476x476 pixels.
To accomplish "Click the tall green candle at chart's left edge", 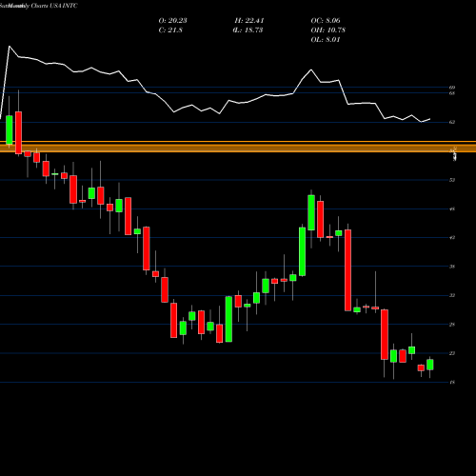I will tap(10, 130).
